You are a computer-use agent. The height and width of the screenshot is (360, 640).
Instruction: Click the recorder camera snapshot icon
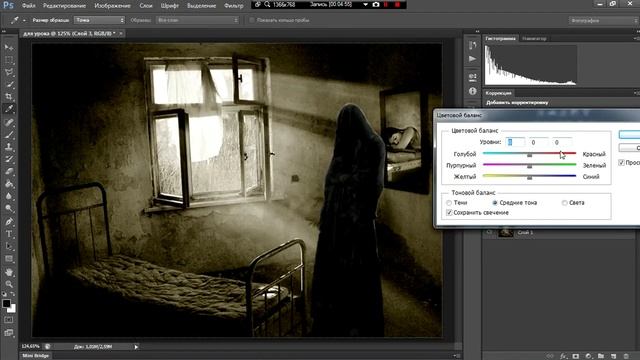pyautogui.click(x=376, y=4)
